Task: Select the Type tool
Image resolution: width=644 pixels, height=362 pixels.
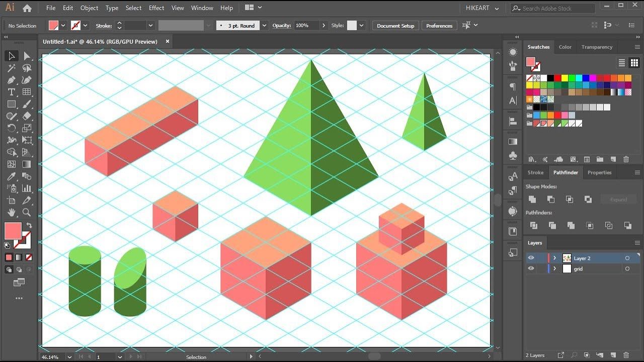Action: click(x=12, y=92)
